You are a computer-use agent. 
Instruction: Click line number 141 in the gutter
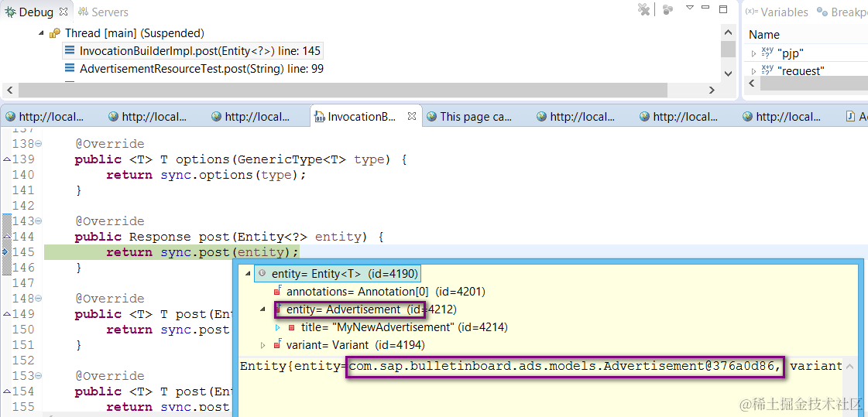(23, 190)
